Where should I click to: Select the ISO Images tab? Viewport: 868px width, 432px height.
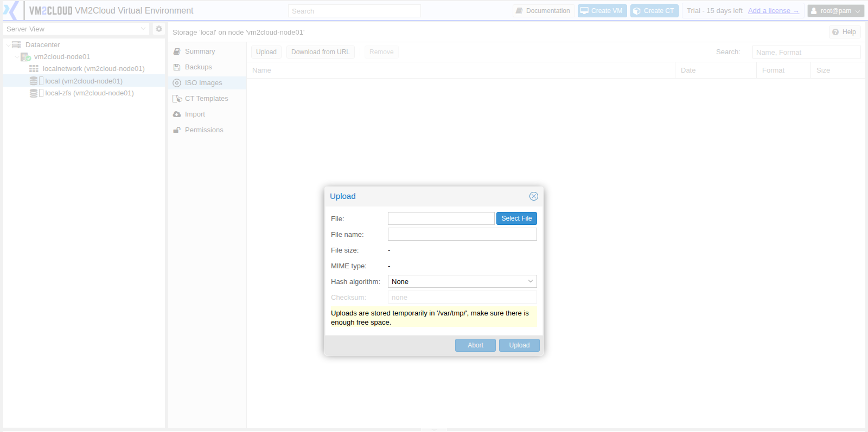(207, 83)
